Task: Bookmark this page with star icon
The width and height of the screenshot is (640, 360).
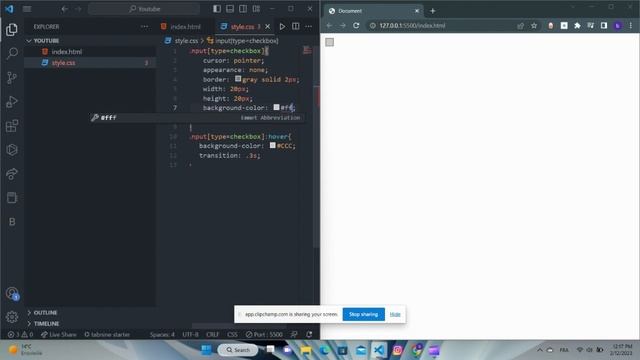Action: coord(534,26)
